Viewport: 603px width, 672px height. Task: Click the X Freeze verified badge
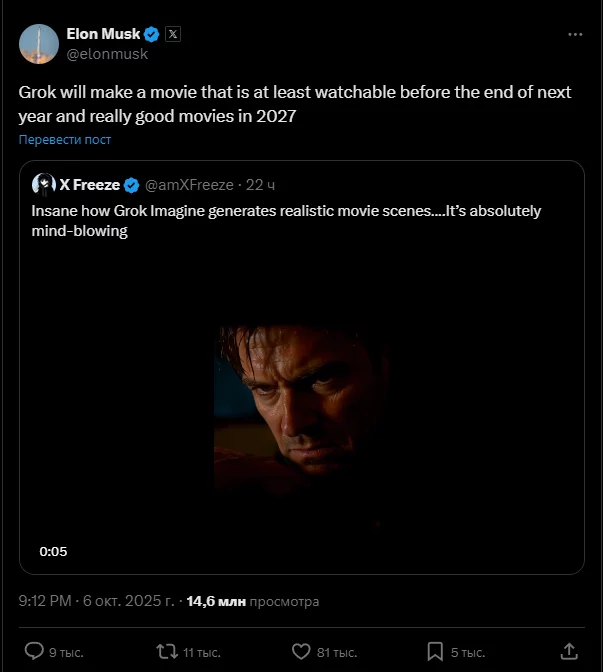tap(131, 185)
